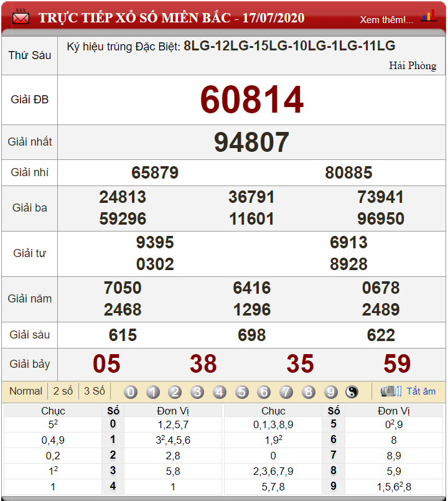This screenshot has height=501, width=448.
Task: Highlight digit 5 with the circle button
Action: pos(242,391)
